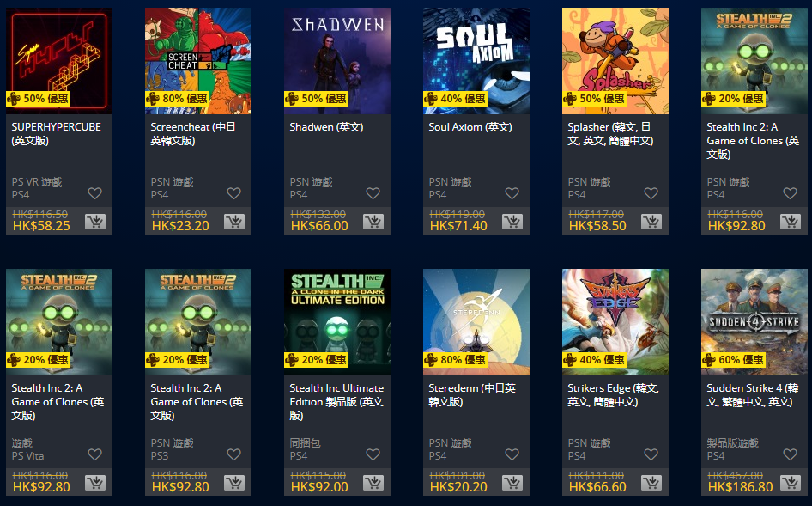
Task: Open Splasher title link
Action: [610, 134]
